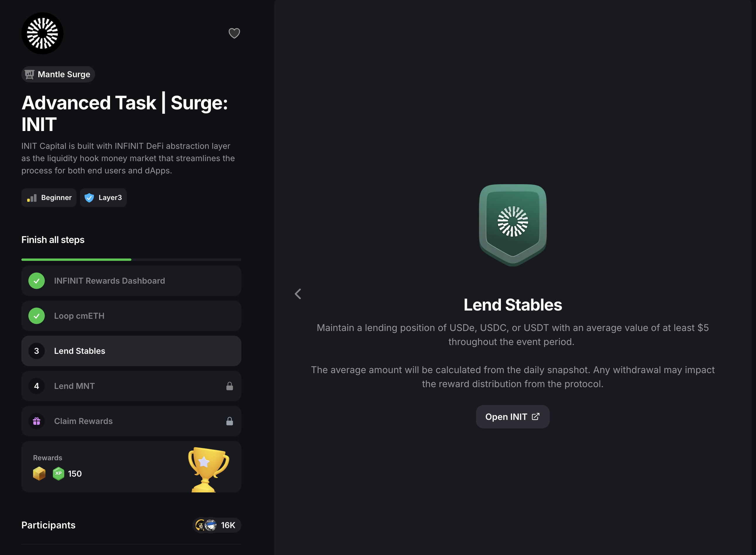756x555 pixels.
Task: Click the green XP badge icon
Action: pos(59,473)
